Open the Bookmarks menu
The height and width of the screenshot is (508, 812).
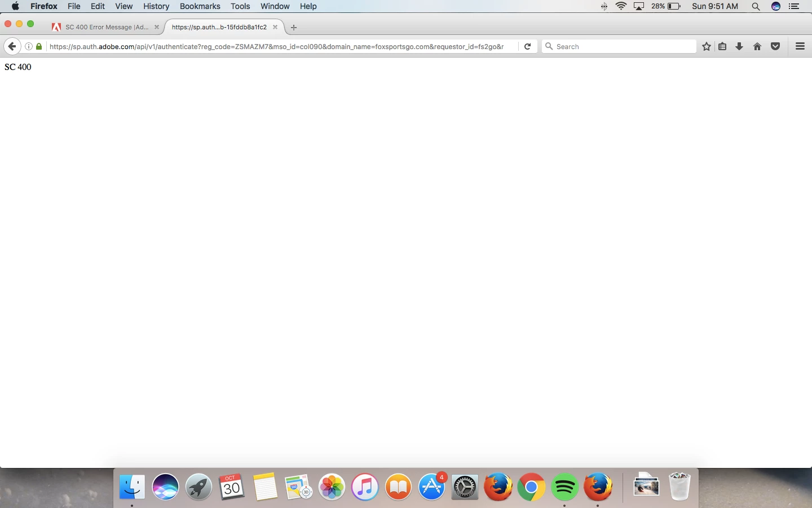pos(200,6)
